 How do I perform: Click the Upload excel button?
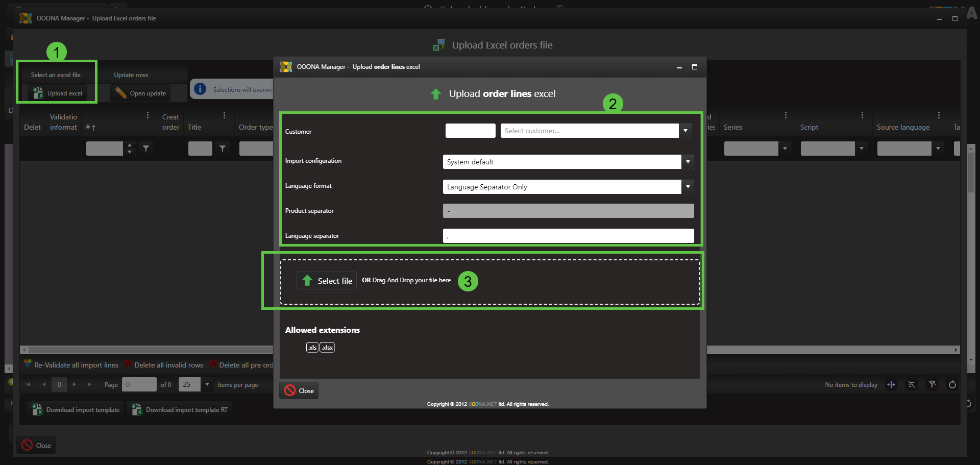tap(58, 93)
